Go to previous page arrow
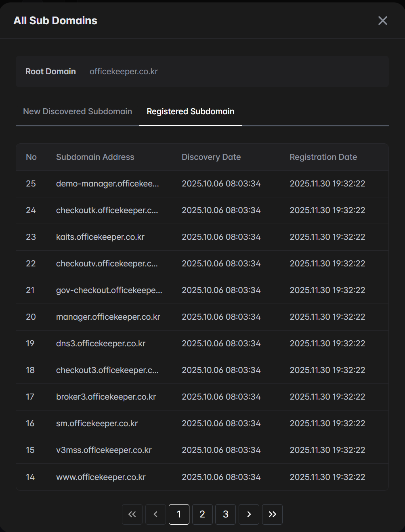The width and height of the screenshot is (405, 532). click(155, 514)
